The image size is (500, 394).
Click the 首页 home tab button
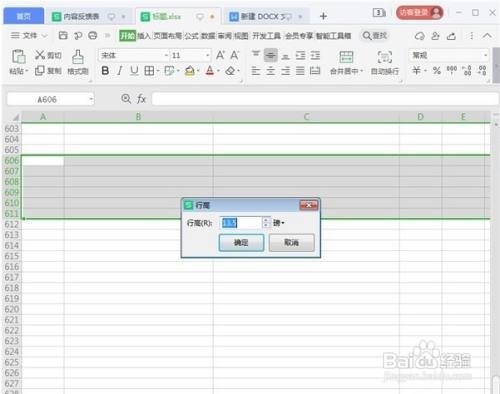tap(24, 16)
